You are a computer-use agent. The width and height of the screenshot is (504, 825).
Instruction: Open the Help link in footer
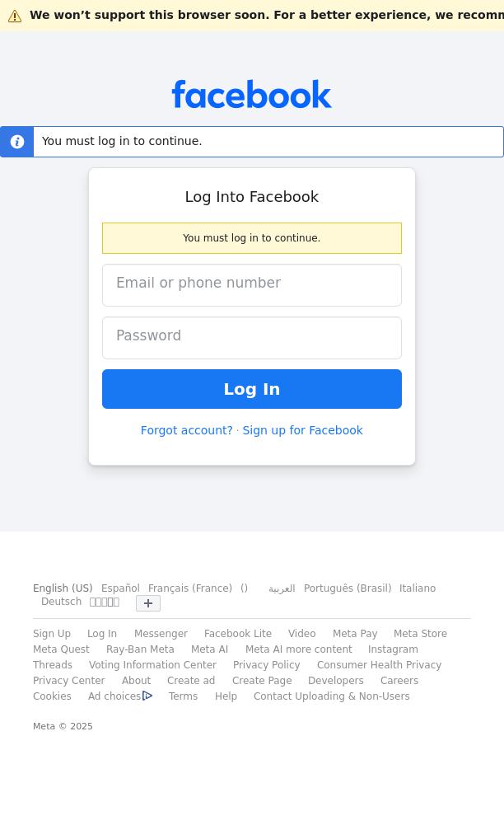pyautogui.click(x=226, y=696)
